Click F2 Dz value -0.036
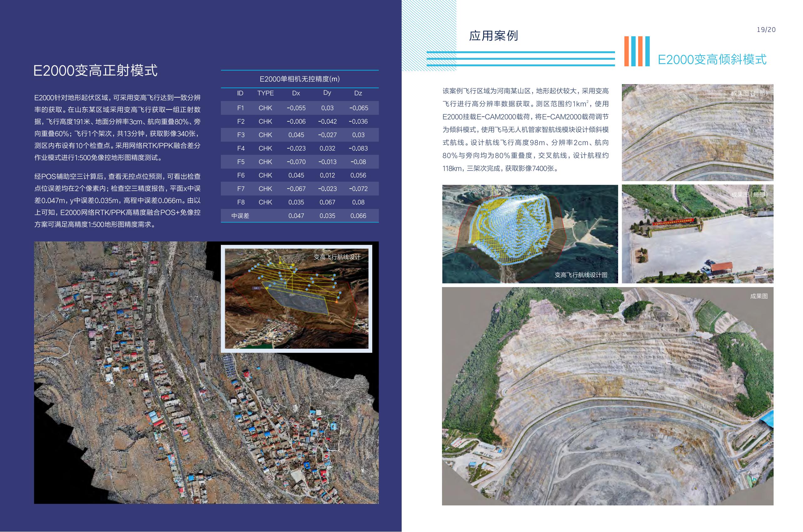The height and width of the screenshot is (532, 803). tap(358, 121)
